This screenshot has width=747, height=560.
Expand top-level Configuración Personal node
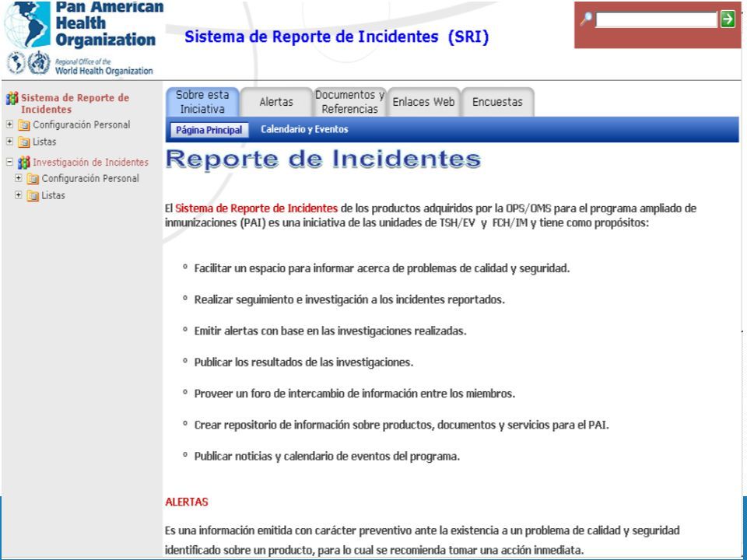point(9,124)
